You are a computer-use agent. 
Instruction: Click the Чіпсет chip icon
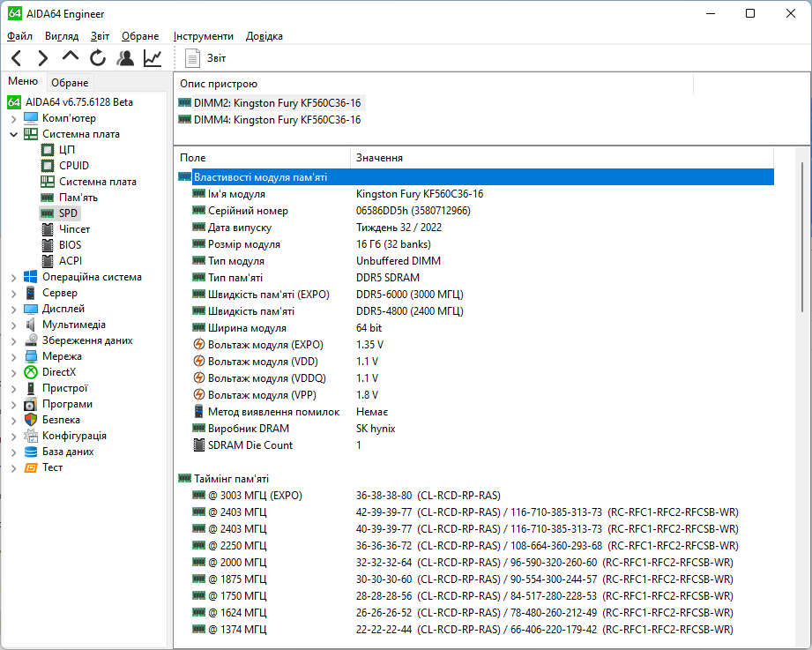[x=47, y=229]
